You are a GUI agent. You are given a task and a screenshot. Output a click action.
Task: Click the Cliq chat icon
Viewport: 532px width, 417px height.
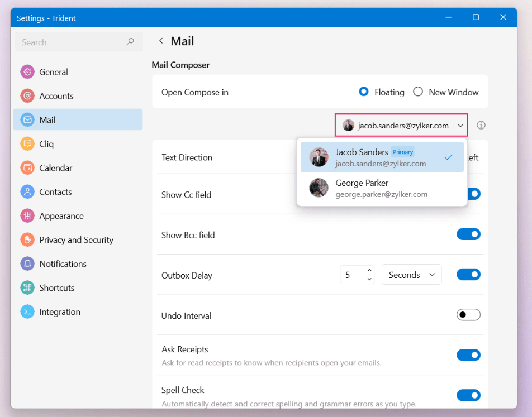click(x=27, y=144)
